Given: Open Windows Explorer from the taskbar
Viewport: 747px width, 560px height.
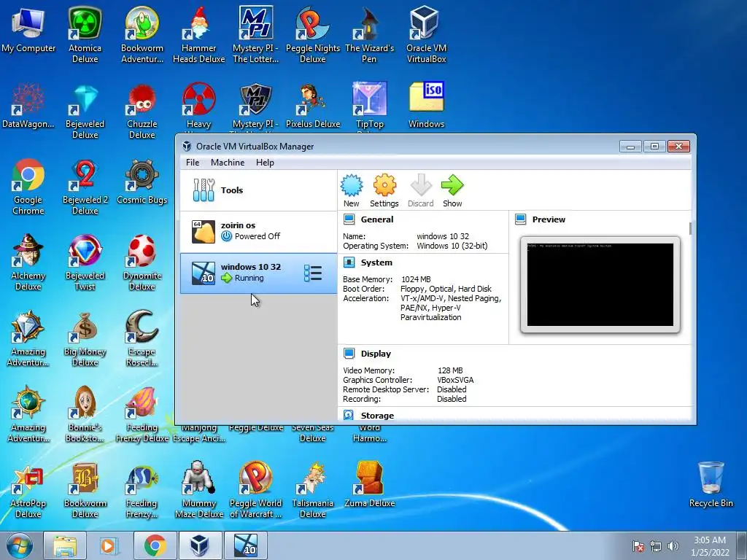Looking at the screenshot, I should [x=65, y=545].
